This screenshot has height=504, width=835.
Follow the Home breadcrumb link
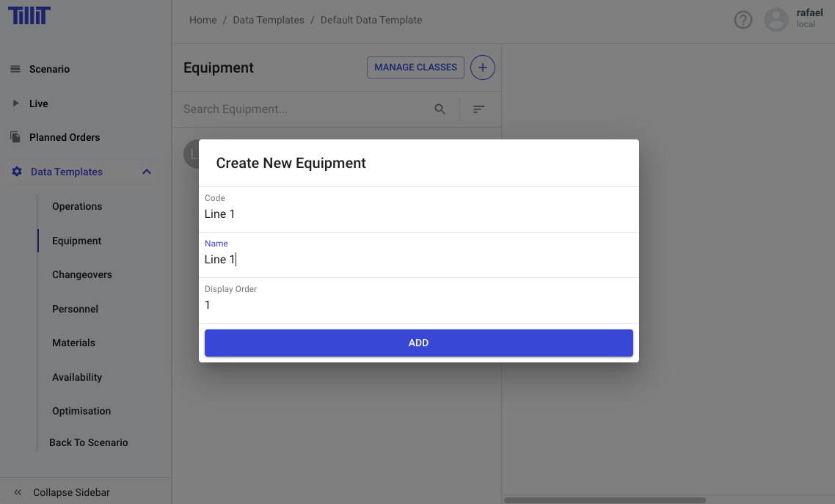pos(203,21)
